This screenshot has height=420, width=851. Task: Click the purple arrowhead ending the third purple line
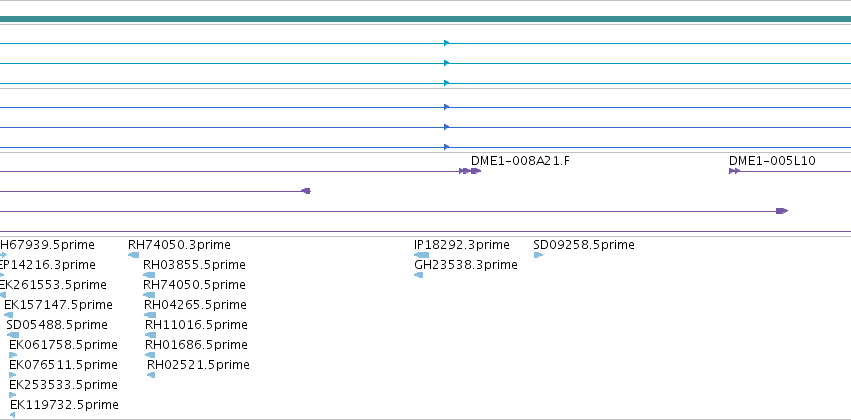point(782,211)
